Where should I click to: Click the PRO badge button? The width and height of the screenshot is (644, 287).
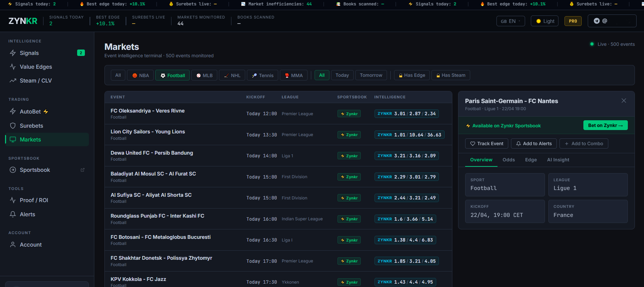point(573,21)
